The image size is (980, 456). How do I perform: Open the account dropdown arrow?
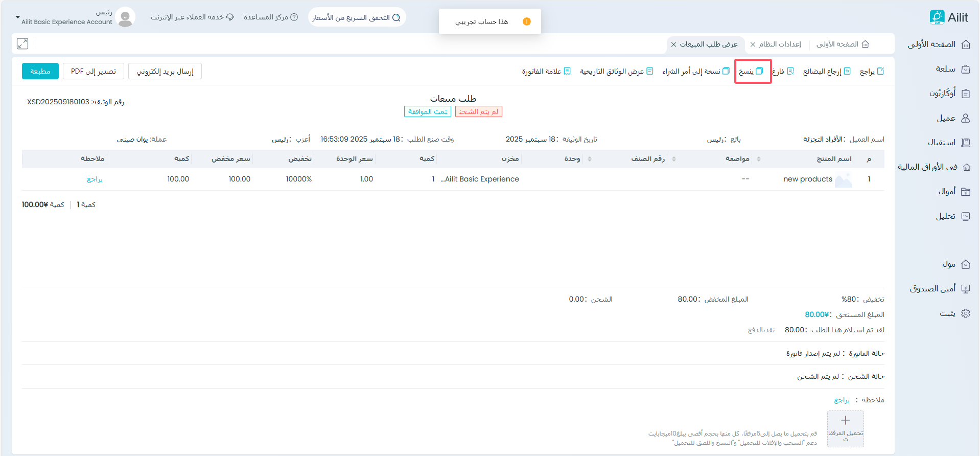coord(18,17)
